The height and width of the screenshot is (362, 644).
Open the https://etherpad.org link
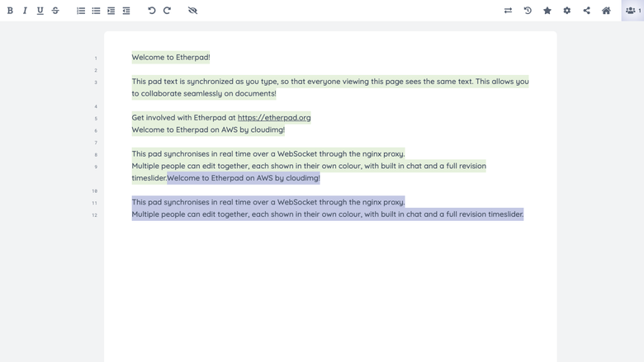click(274, 118)
